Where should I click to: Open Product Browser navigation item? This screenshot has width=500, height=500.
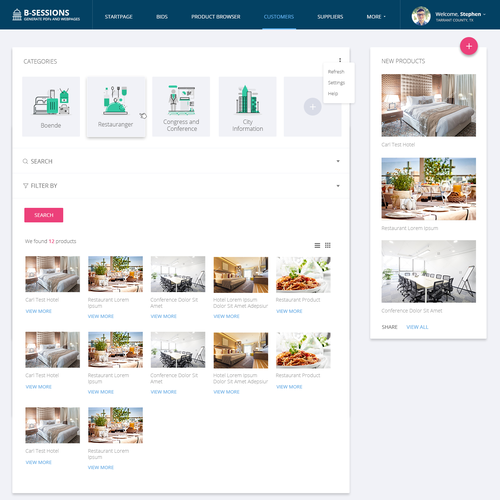[x=216, y=17]
